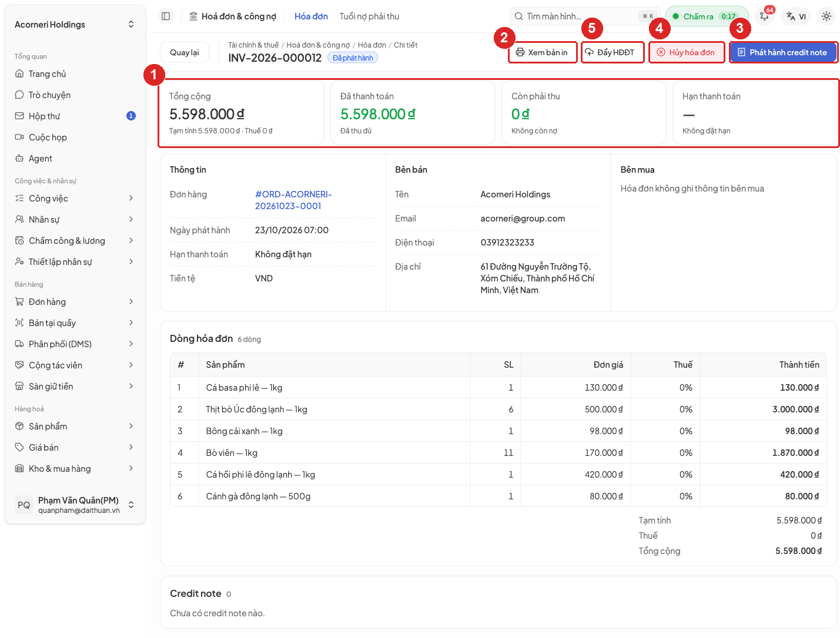Click Hoá đơn & công nợ breadcrumb
Image resolution: width=840 pixels, height=638 pixels.
coord(318,45)
